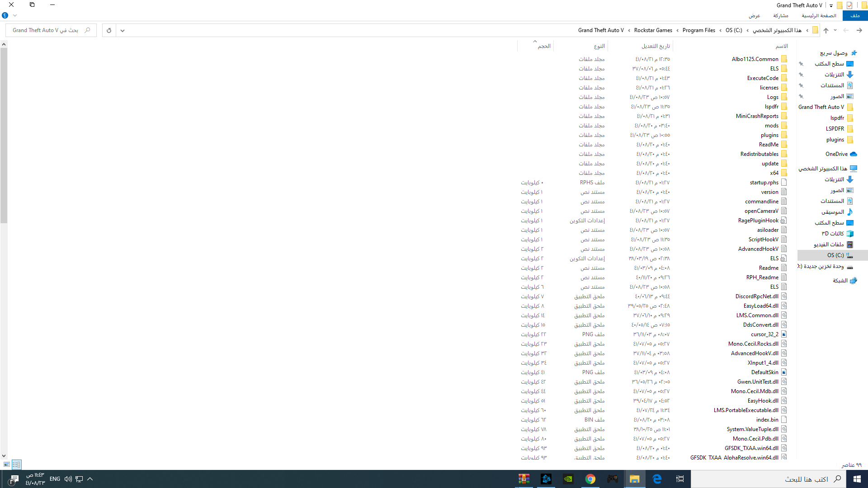Sort by the الحجم (Size) column header
This screenshot has height=488, width=868.
point(544,46)
